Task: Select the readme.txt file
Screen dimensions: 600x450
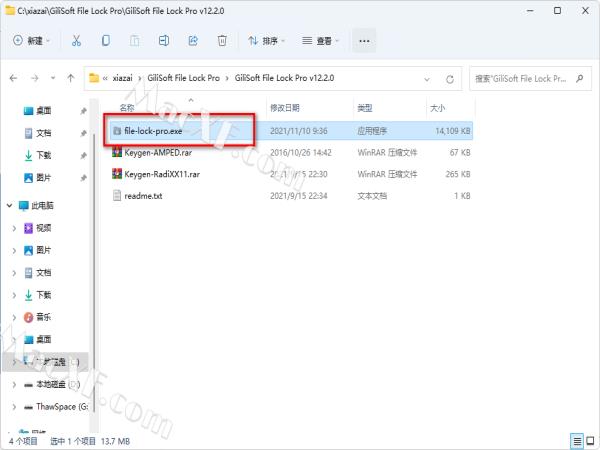Action: 143,196
